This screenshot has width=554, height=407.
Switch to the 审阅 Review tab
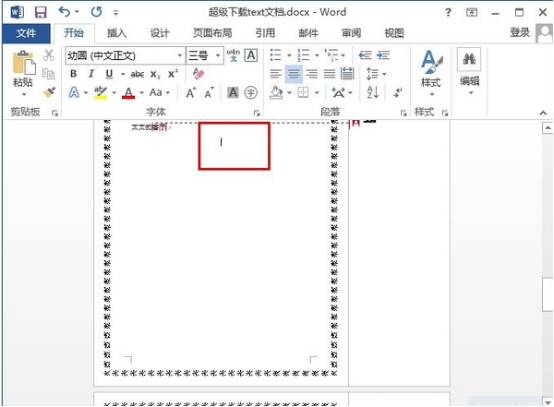tap(351, 33)
